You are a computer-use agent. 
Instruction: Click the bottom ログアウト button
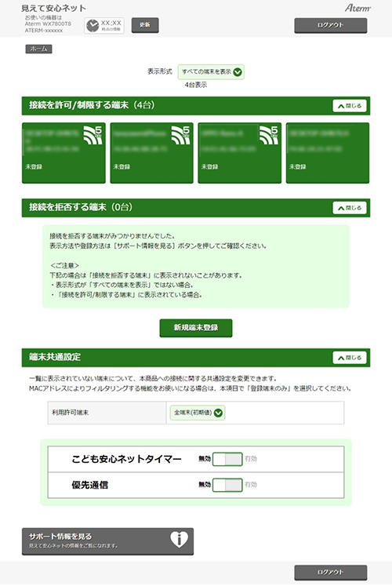pyautogui.click(x=330, y=572)
